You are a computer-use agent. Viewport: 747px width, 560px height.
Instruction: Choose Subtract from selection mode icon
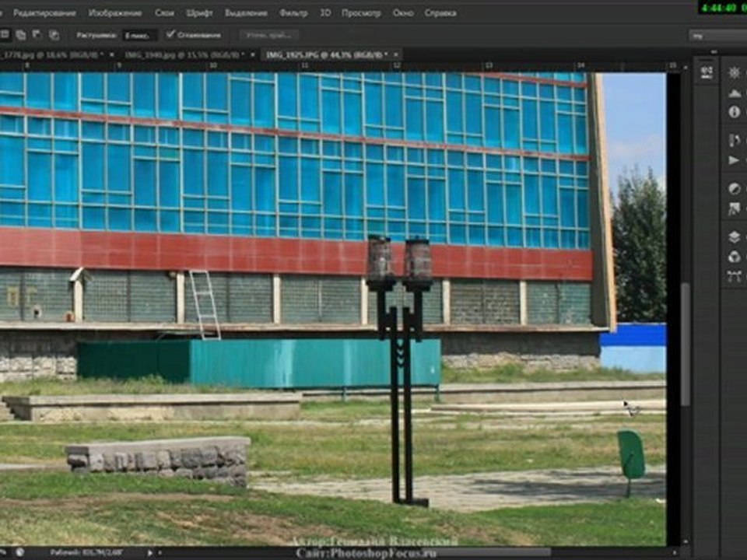[x=37, y=35]
